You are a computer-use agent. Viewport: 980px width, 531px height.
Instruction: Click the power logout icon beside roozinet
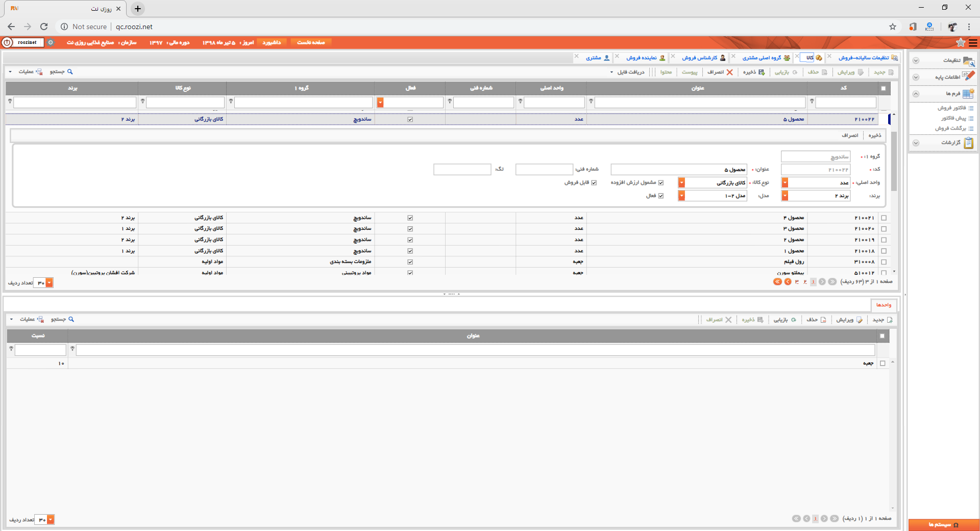click(x=7, y=42)
